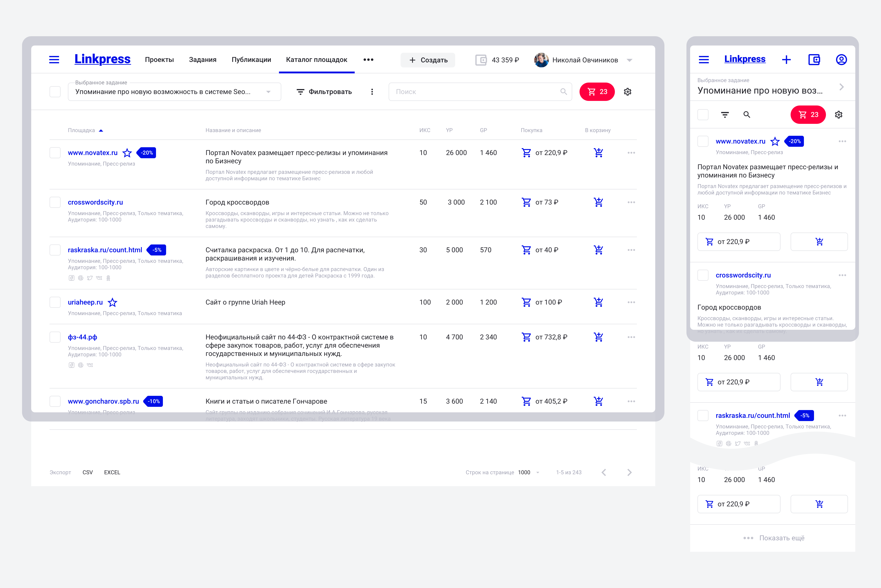Viewport: 881px width, 588px height.
Task: Open the wallet balance icon in the desktop header
Action: pos(481,60)
